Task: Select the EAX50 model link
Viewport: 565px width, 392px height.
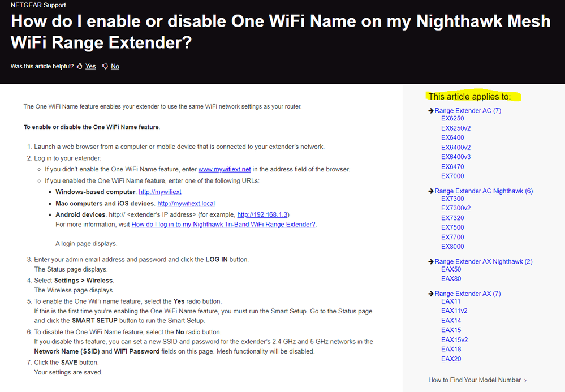Action: (x=451, y=269)
